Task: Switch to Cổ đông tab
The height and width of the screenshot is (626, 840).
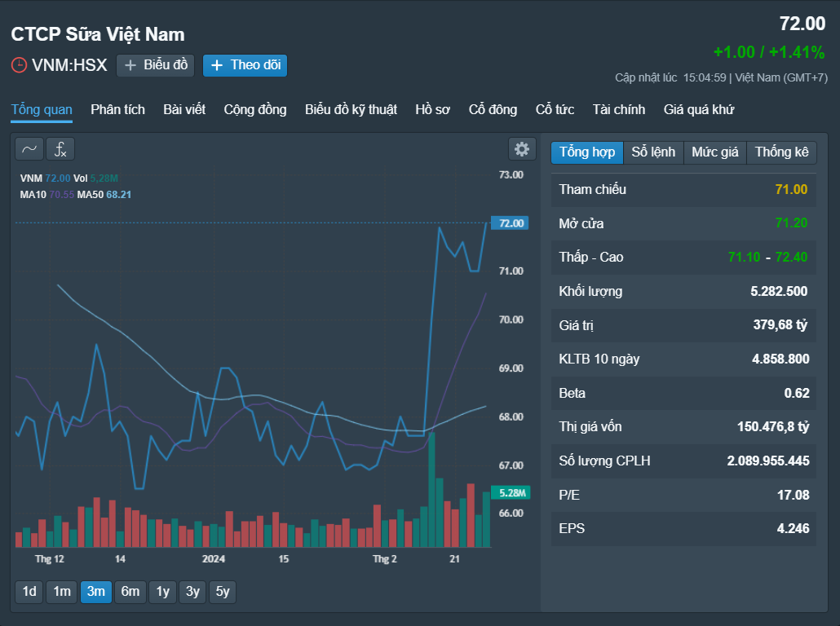Action: 493,110
